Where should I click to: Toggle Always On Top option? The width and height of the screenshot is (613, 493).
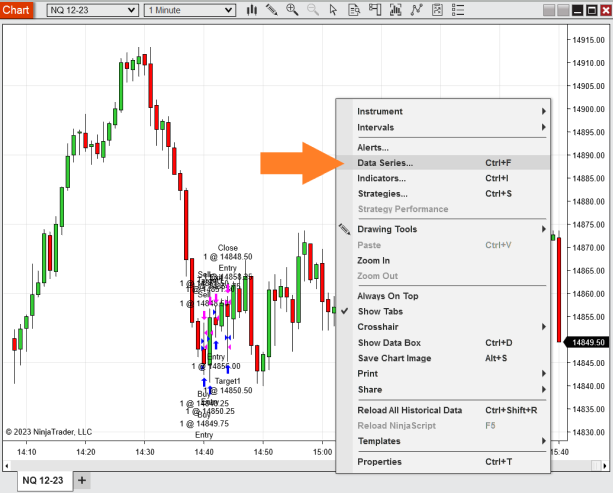444,296
